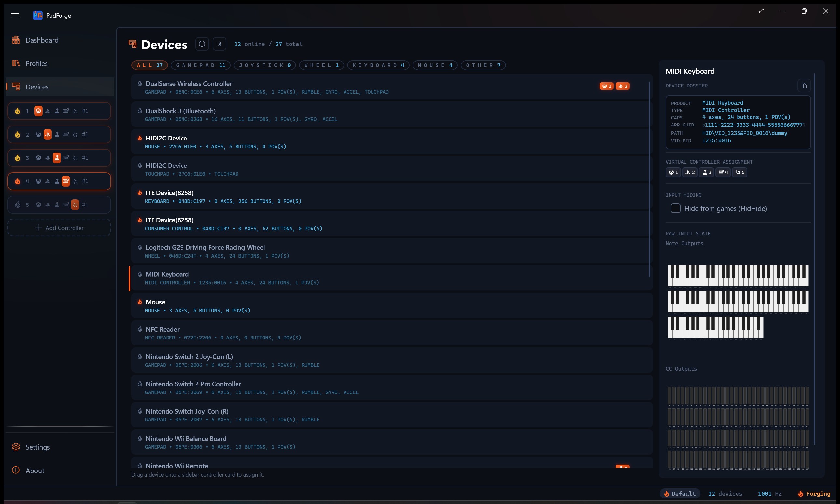Screen dimensions: 840x504
Task: Toggle the flame power icon on controller 4
Action: (x=17, y=181)
